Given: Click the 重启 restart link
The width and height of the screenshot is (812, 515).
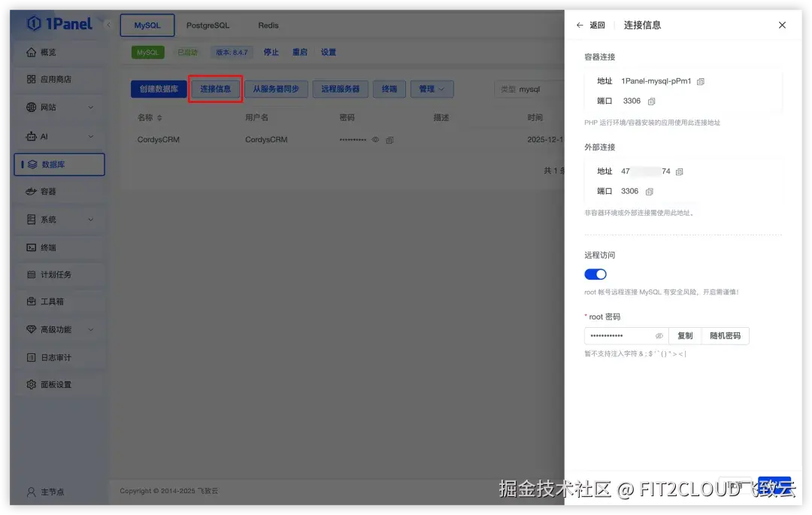Looking at the screenshot, I should pos(299,53).
